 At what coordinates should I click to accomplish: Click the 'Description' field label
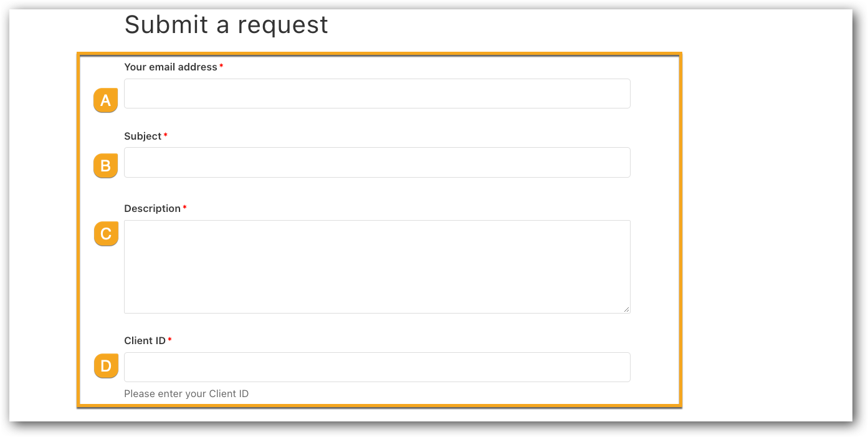point(152,208)
